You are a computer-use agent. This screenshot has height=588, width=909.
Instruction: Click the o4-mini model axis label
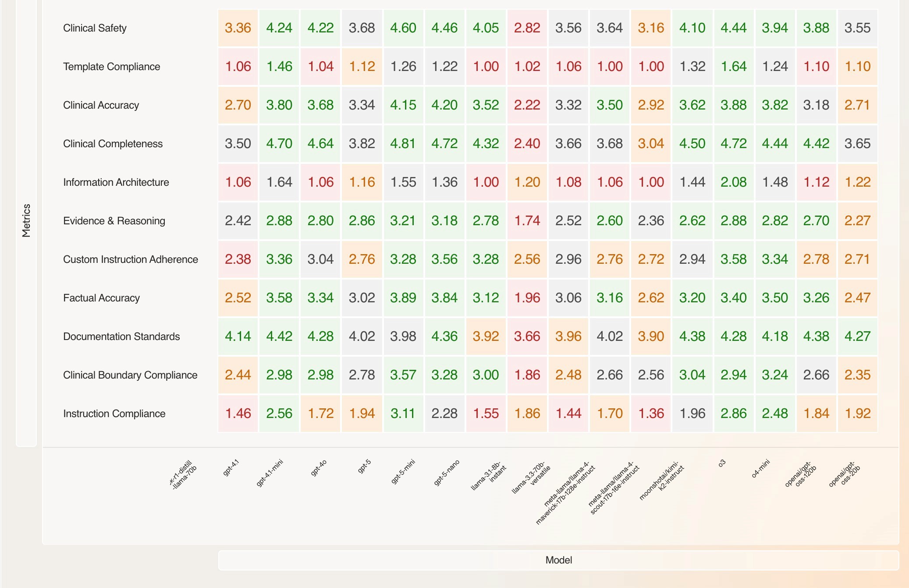[x=760, y=468]
